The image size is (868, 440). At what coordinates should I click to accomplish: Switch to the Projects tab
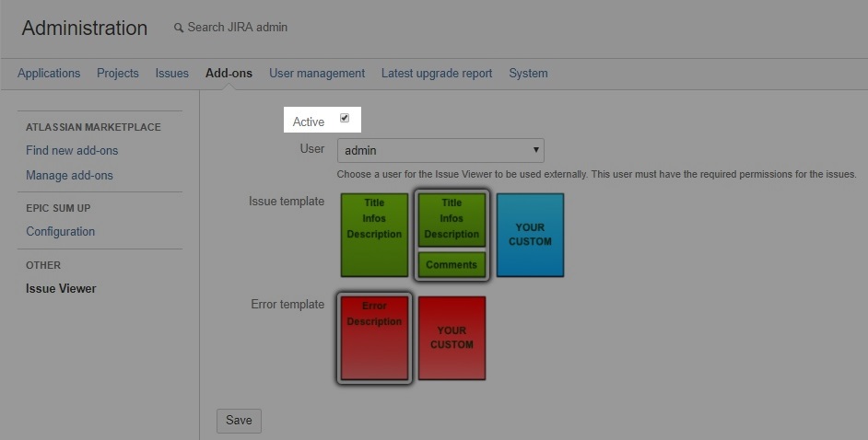(x=118, y=74)
